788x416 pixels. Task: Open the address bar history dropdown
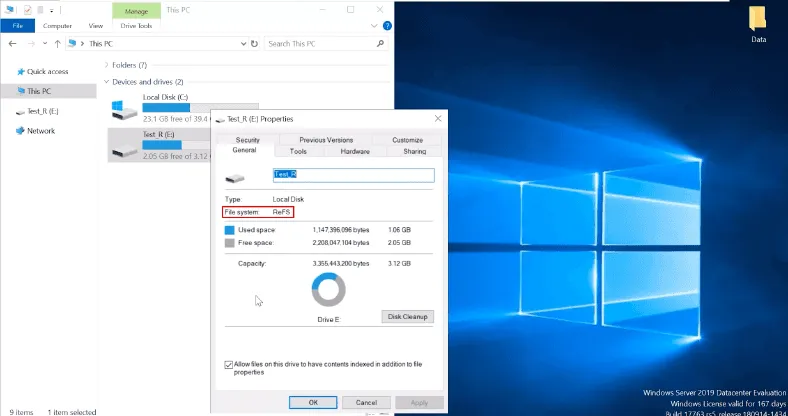(x=241, y=44)
